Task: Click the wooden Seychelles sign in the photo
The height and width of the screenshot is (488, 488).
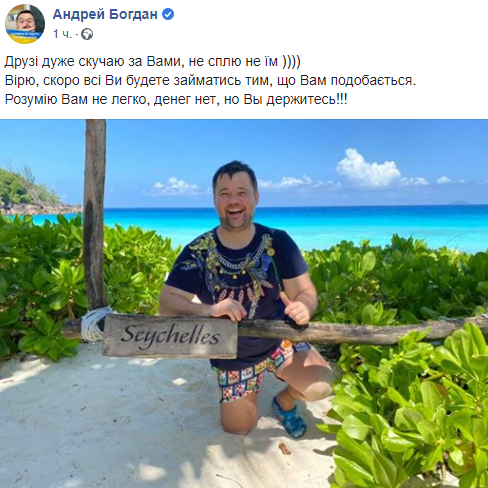Action: [170, 336]
